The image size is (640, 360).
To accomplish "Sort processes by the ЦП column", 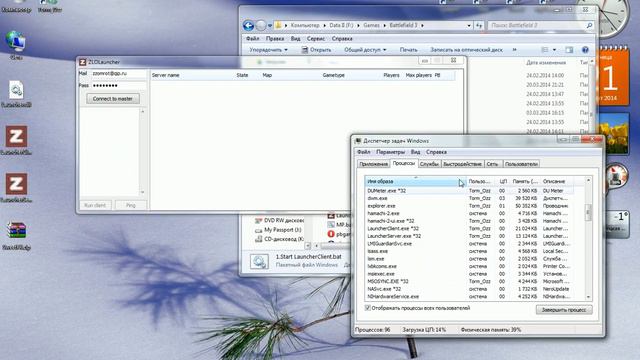I will tap(503, 181).
